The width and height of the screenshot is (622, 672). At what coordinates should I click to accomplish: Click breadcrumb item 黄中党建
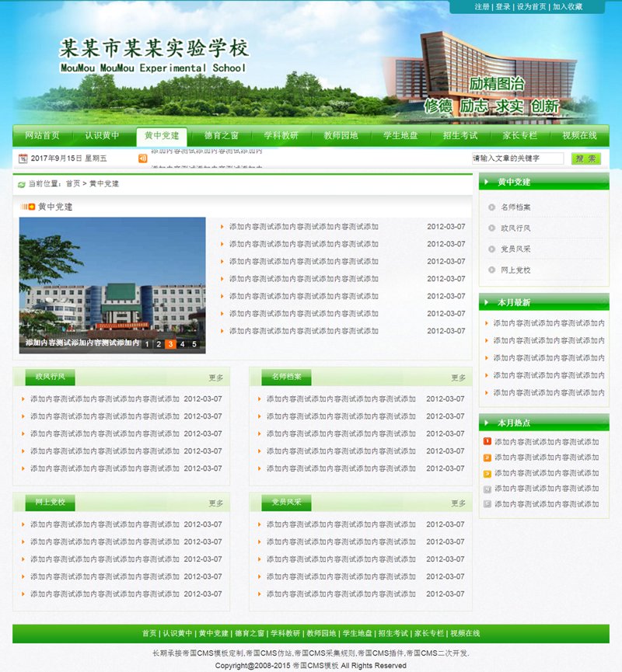click(x=104, y=183)
